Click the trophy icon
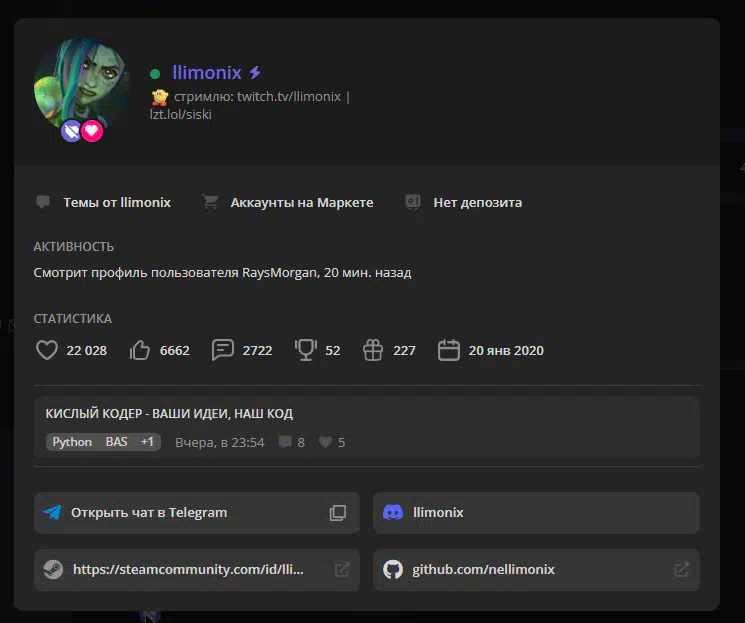 tap(306, 350)
